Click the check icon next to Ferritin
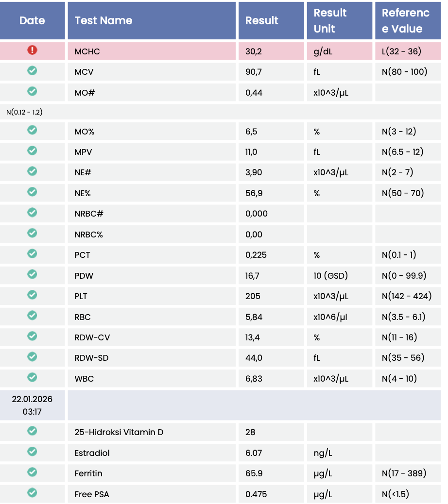Viewport: 448px width, 504px height. coord(32,472)
